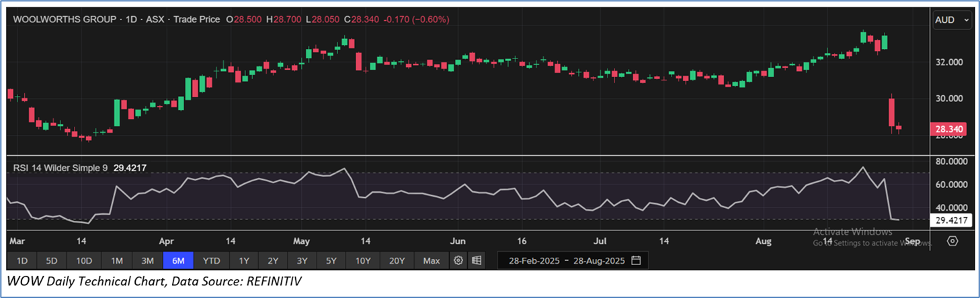Select the 1D time range
Image resolution: width=980 pixels, height=298 pixels.
(22, 260)
